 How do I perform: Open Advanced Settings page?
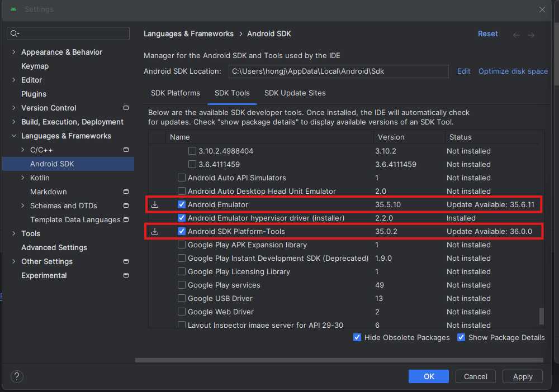coord(54,247)
